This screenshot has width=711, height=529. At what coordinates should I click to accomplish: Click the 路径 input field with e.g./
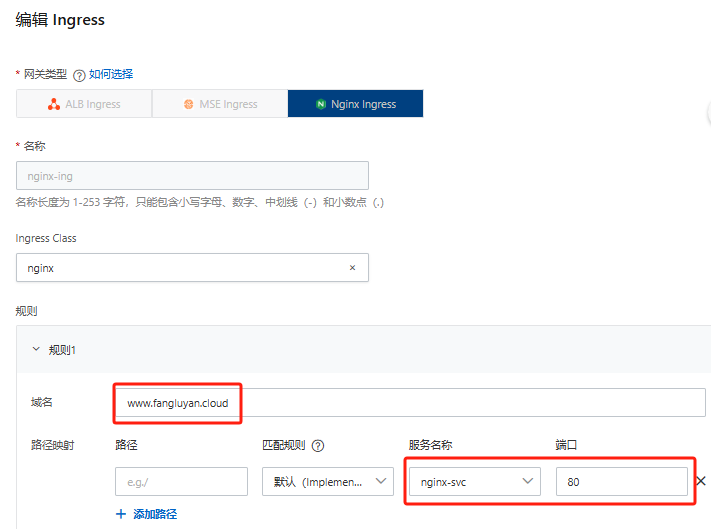(181, 481)
